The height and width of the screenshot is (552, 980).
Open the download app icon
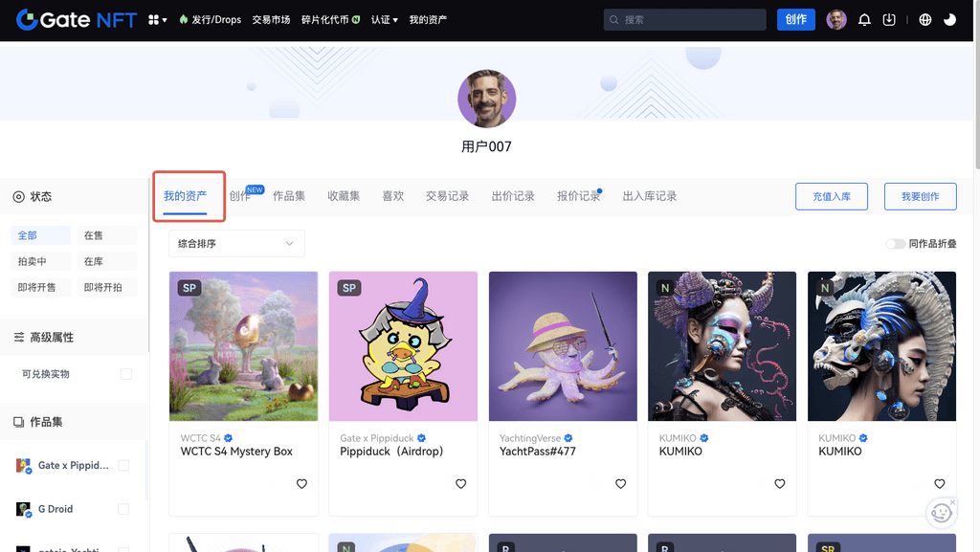tap(889, 19)
